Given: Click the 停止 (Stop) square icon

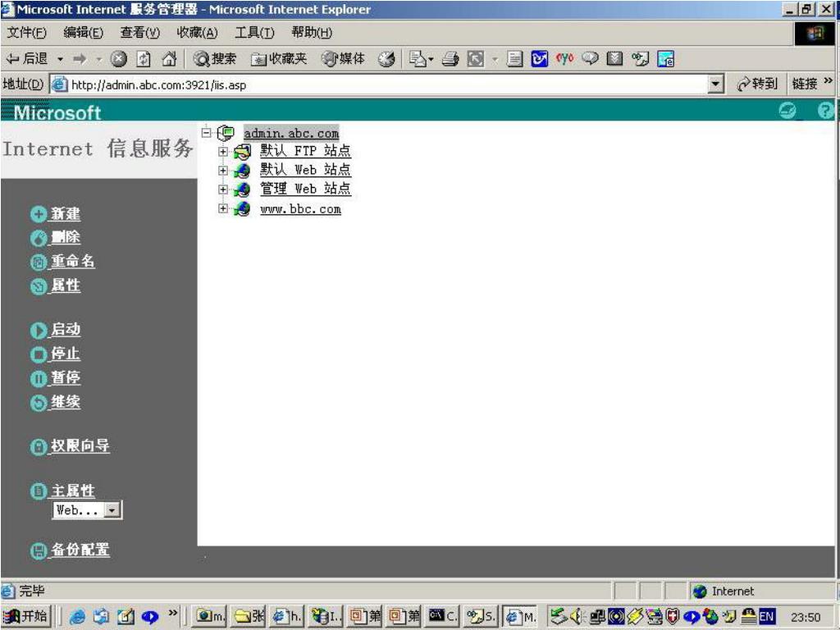Looking at the screenshot, I should pyautogui.click(x=38, y=354).
